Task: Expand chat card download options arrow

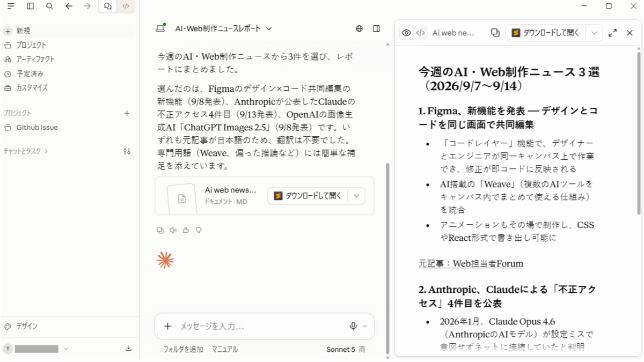Action: [x=357, y=196]
